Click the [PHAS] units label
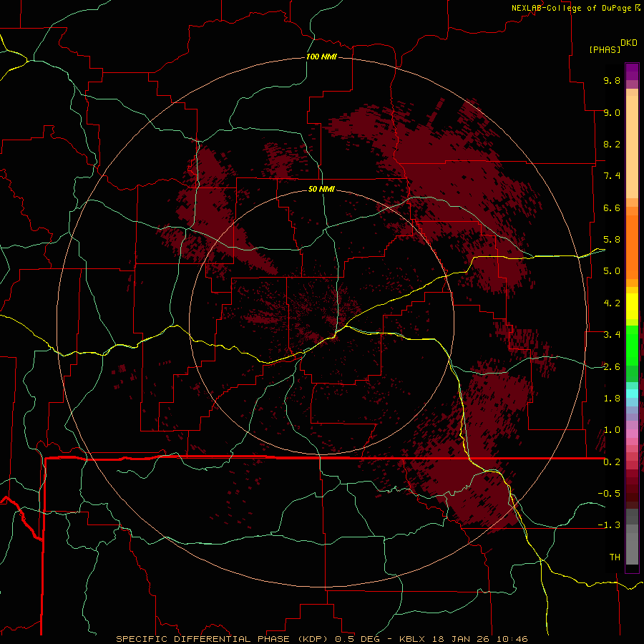Image resolution: width=644 pixels, height=644 pixels. pos(605,49)
